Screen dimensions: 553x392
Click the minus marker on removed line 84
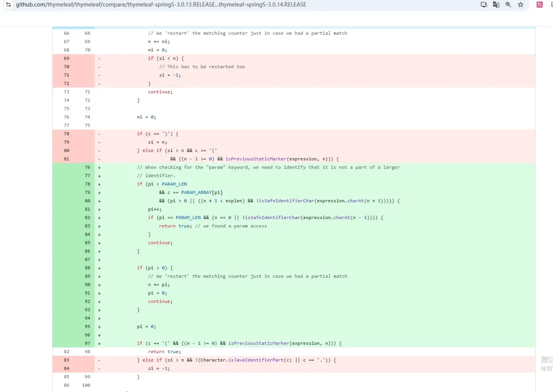point(99,368)
